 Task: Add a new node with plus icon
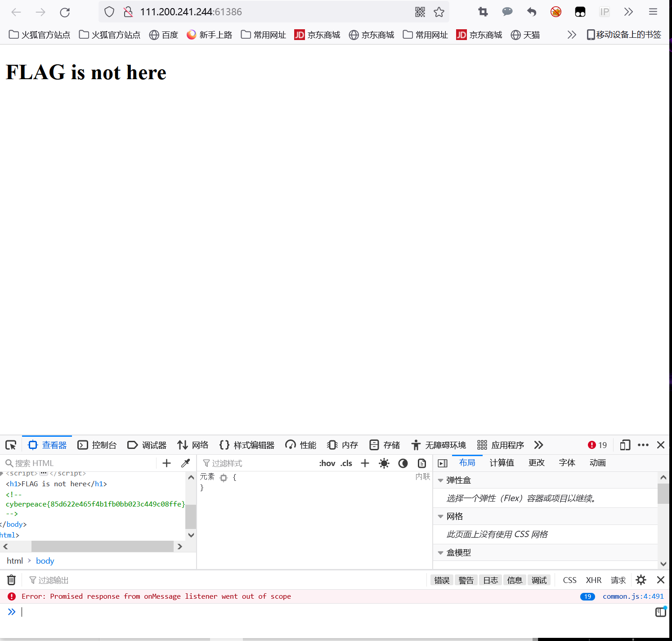tap(166, 463)
